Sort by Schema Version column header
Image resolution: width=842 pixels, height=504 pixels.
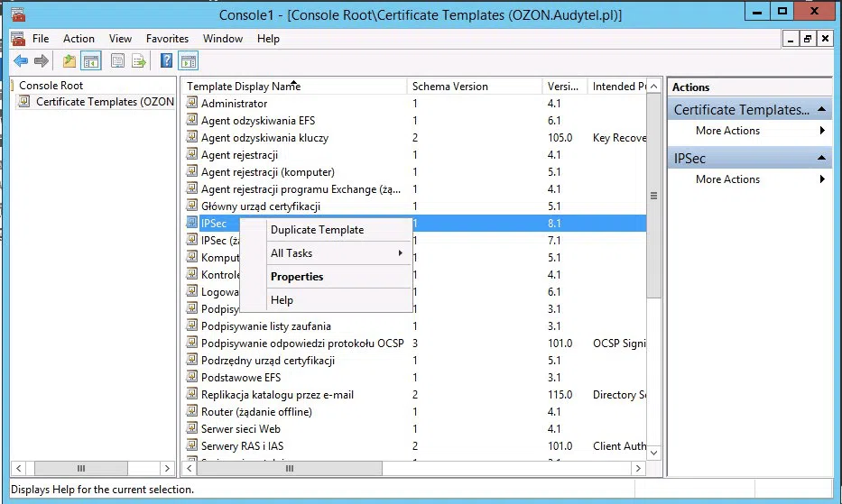tap(450, 87)
